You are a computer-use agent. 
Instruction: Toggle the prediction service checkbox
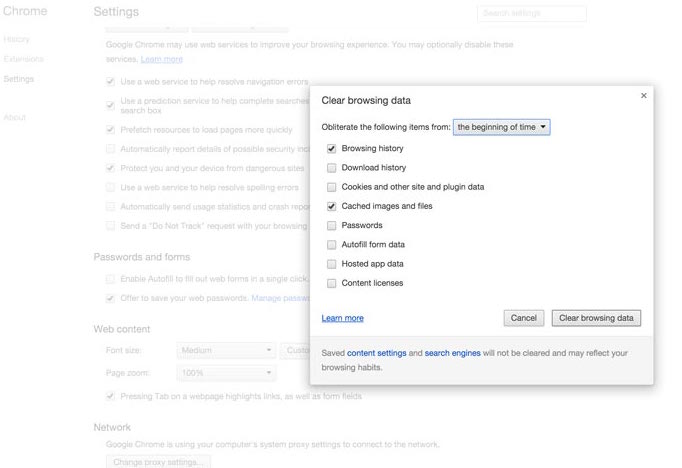coord(110,105)
